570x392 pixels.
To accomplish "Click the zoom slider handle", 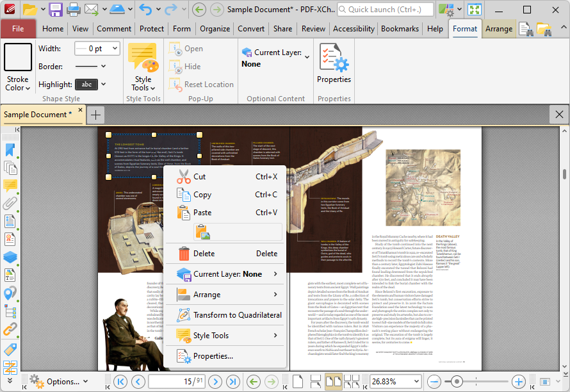I will pos(457,382).
